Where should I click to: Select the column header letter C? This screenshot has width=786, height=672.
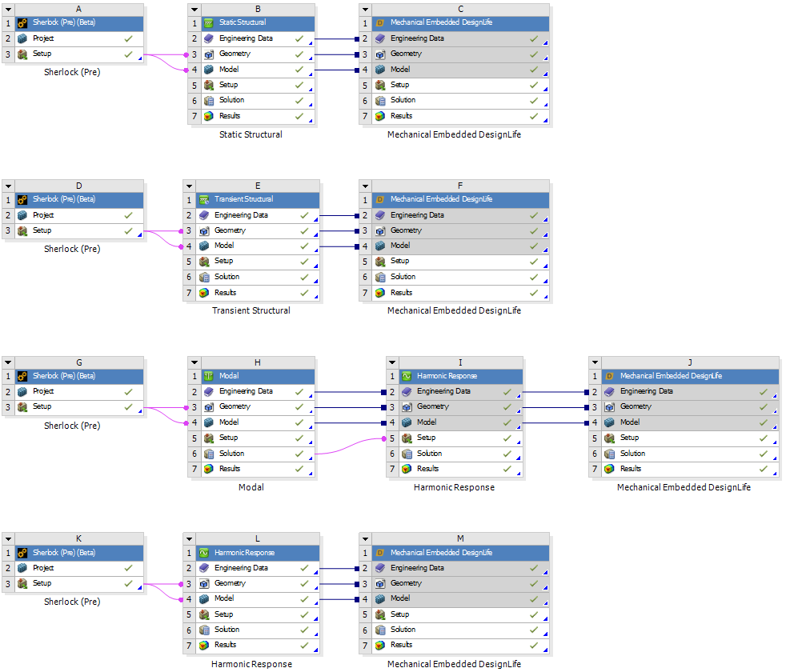pos(461,10)
